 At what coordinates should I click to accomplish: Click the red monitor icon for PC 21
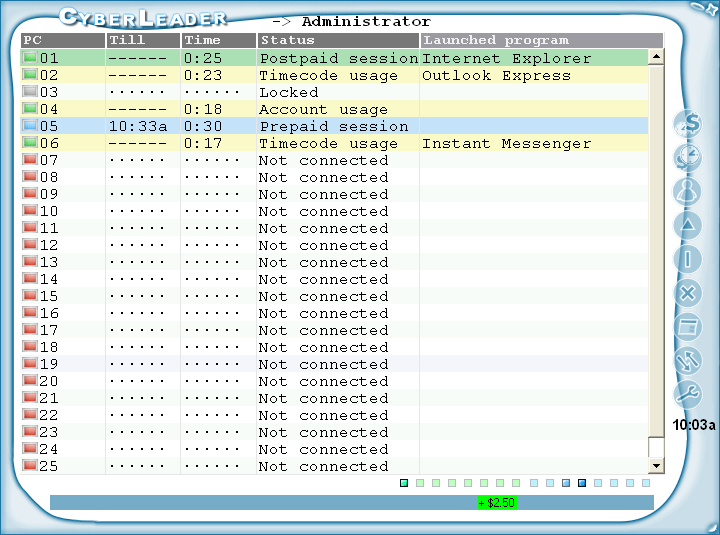click(30, 397)
